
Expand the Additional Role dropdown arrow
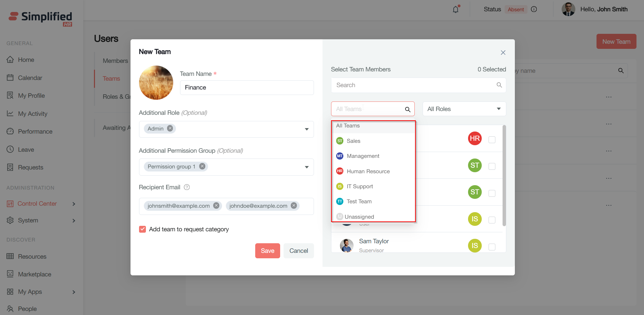tap(306, 129)
